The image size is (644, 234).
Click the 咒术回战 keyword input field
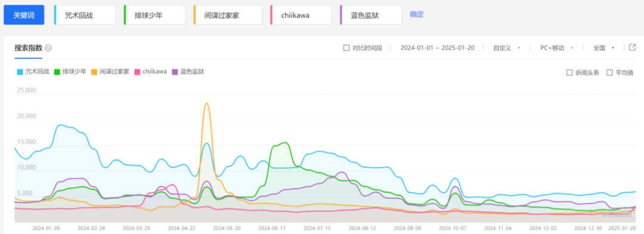[x=85, y=15]
